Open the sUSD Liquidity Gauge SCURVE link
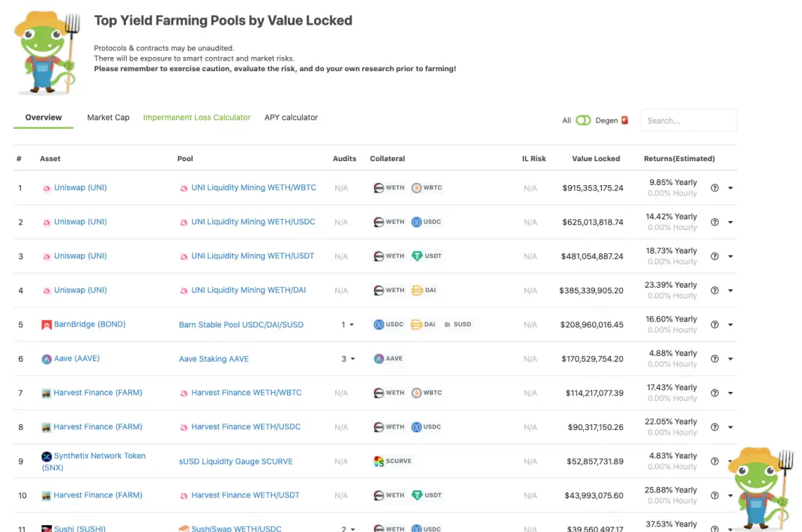Screen dimensions: 802x532 236,461
